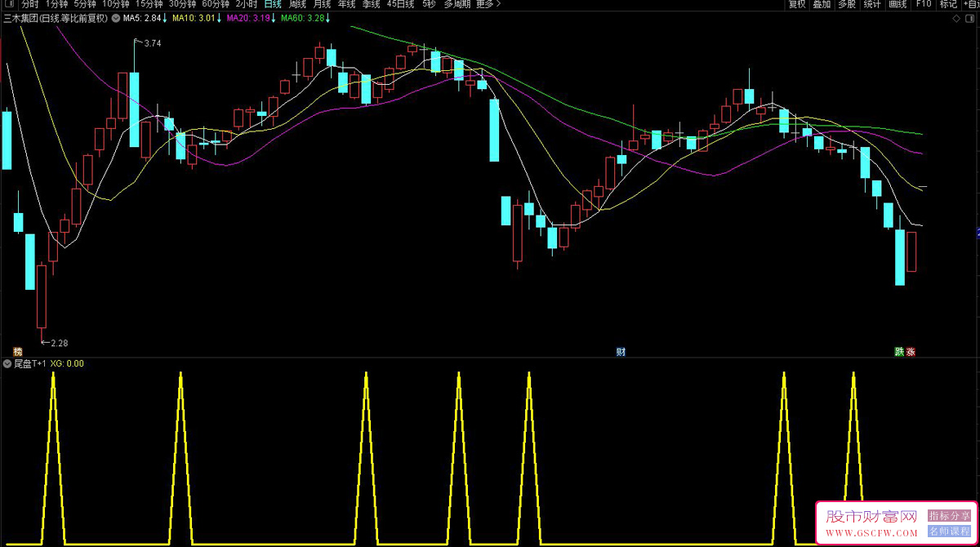Click the green 跌 marker icon
Image resolution: width=980 pixels, height=547 pixels.
point(899,352)
